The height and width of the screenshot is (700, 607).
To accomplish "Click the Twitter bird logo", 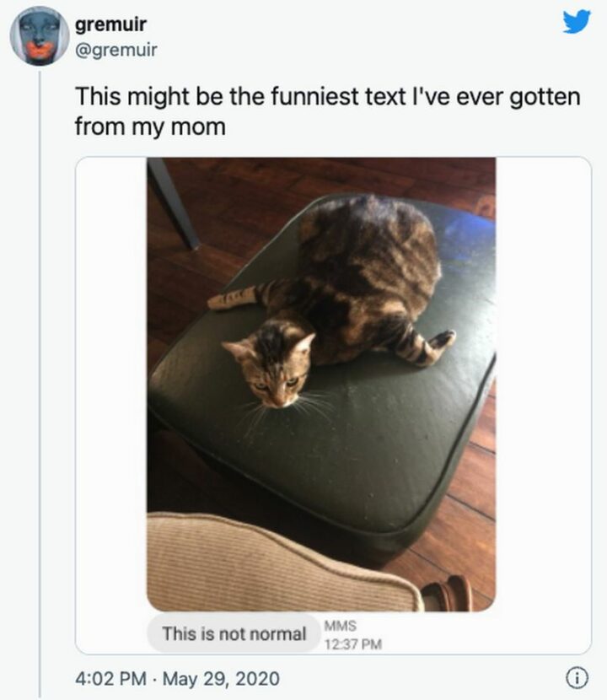I will (577, 22).
